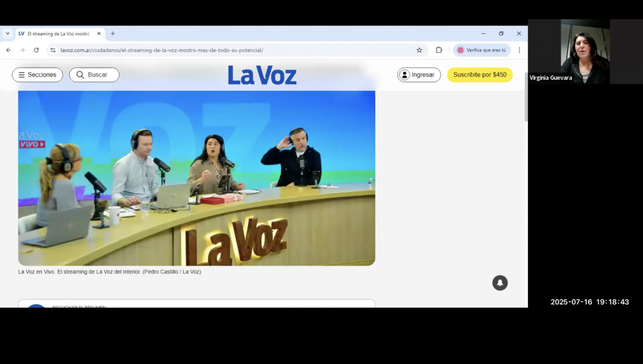Bookmark this page with the star icon
Image resolution: width=643 pixels, height=364 pixels.
coord(419,50)
